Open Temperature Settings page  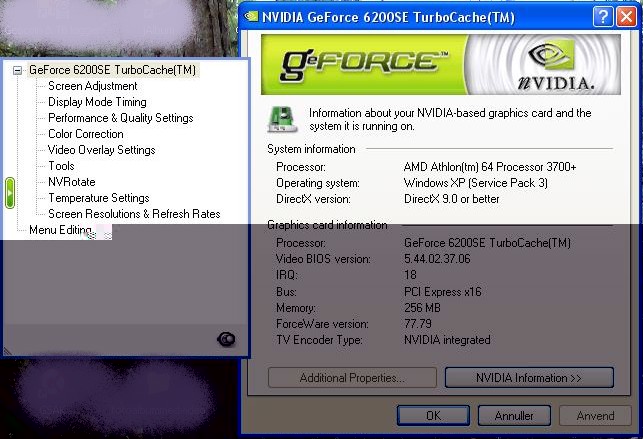pyautogui.click(x=99, y=198)
